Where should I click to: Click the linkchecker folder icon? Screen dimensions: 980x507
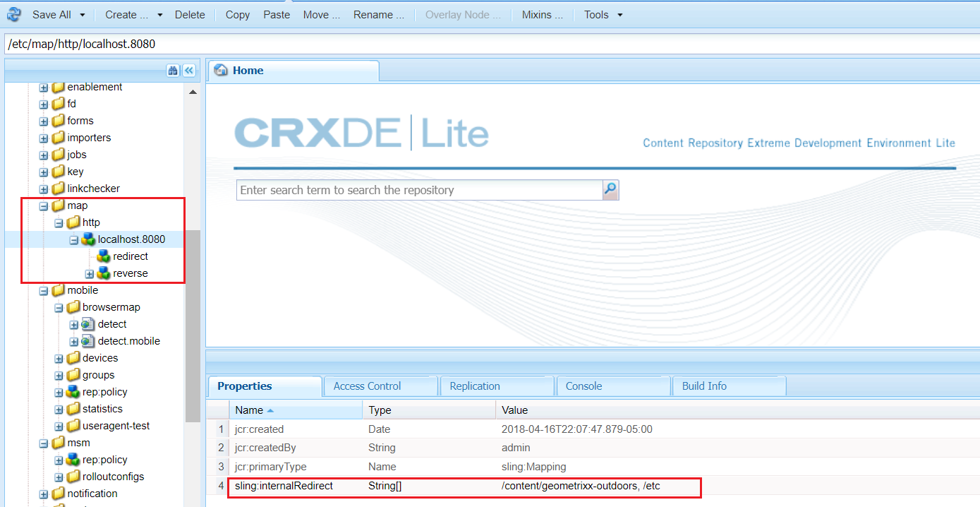pos(59,188)
